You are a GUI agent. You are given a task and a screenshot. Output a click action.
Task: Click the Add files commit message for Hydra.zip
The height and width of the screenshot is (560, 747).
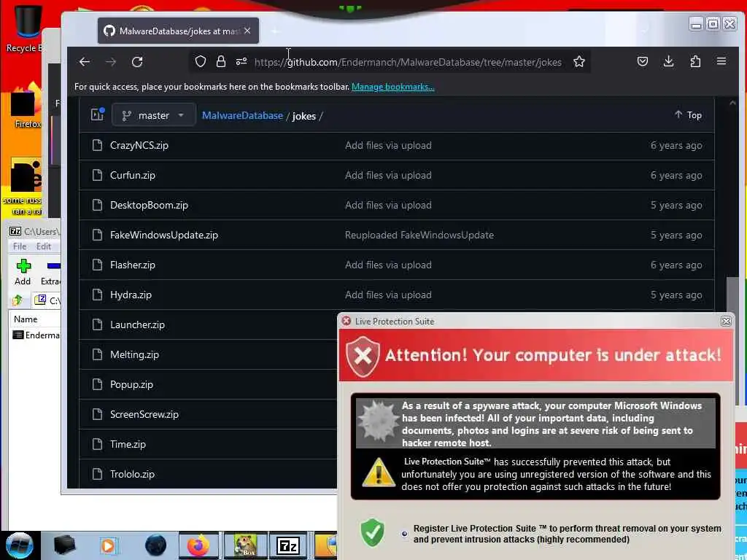(388, 295)
